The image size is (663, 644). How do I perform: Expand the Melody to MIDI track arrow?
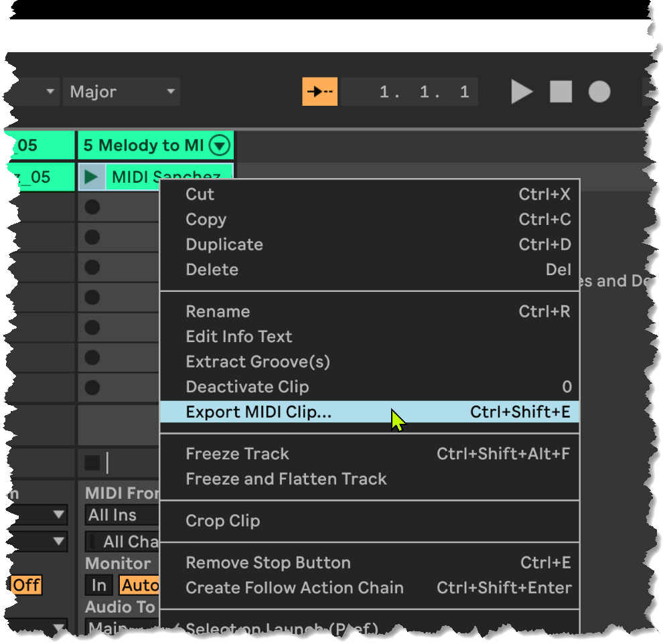(219, 145)
